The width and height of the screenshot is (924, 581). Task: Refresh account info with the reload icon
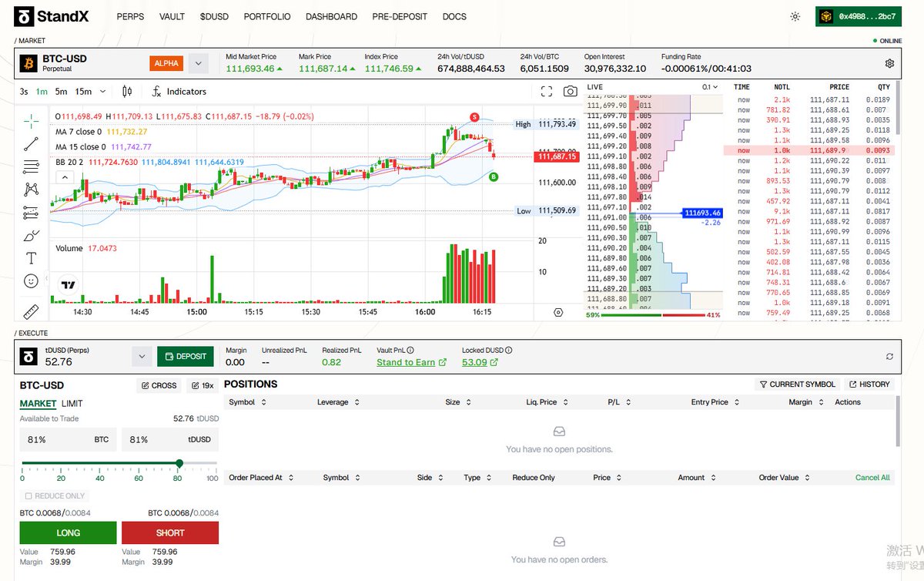pyautogui.click(x=889, y=357)
